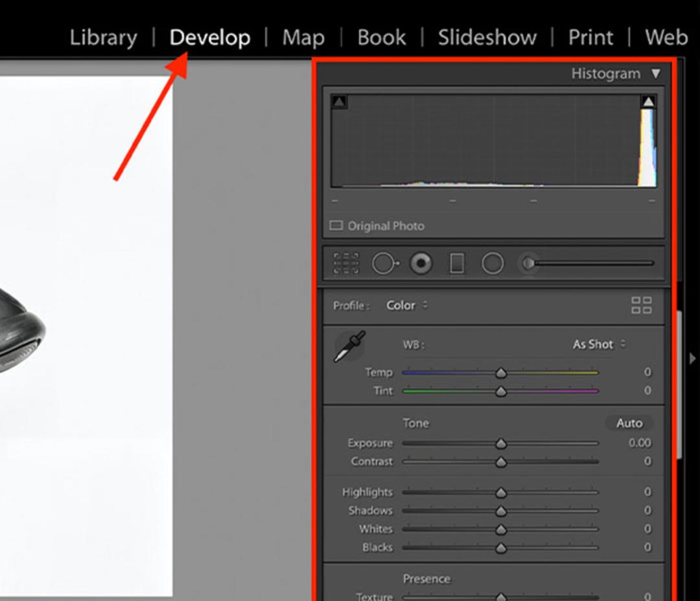Image resolution: width=700 pixels, height=601 pixels.
Task: Pick the White Balance eyedropper tool
Action: [x=350, y=346]
